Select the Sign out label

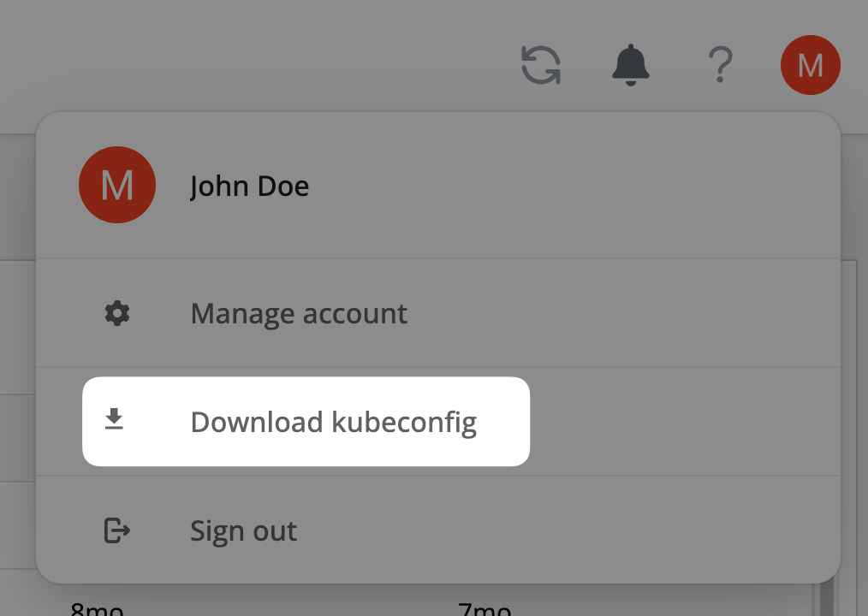(x=243, y=531)
